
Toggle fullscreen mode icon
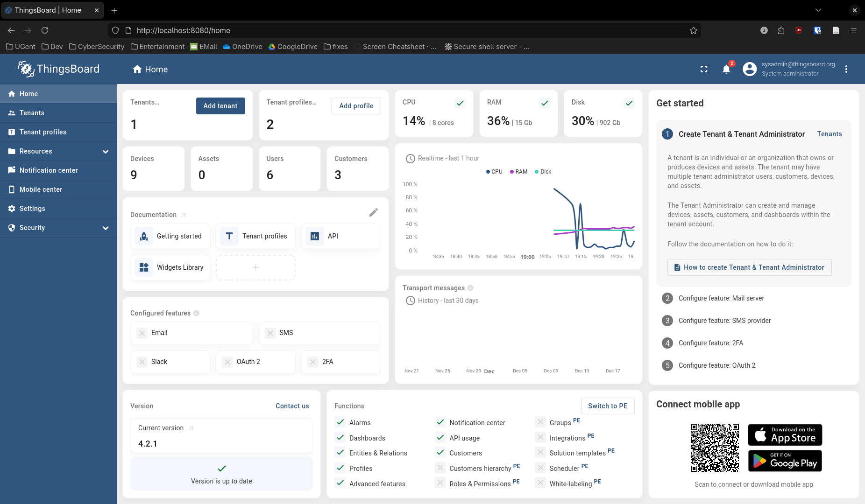click(704, 70)
